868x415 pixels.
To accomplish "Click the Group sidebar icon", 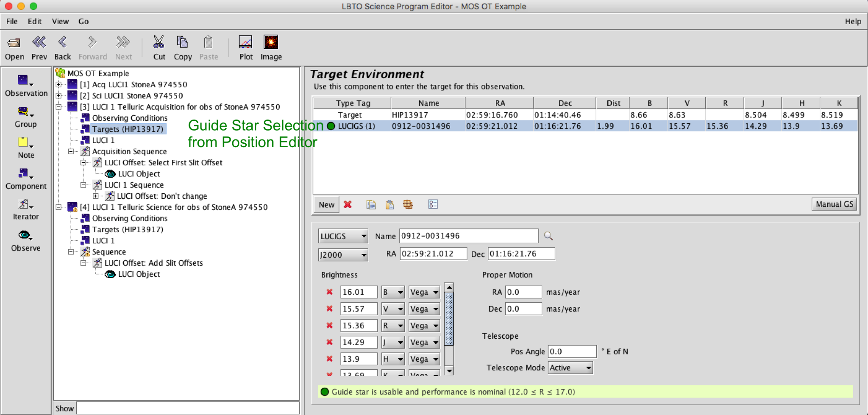I will (x=25, y=112).
